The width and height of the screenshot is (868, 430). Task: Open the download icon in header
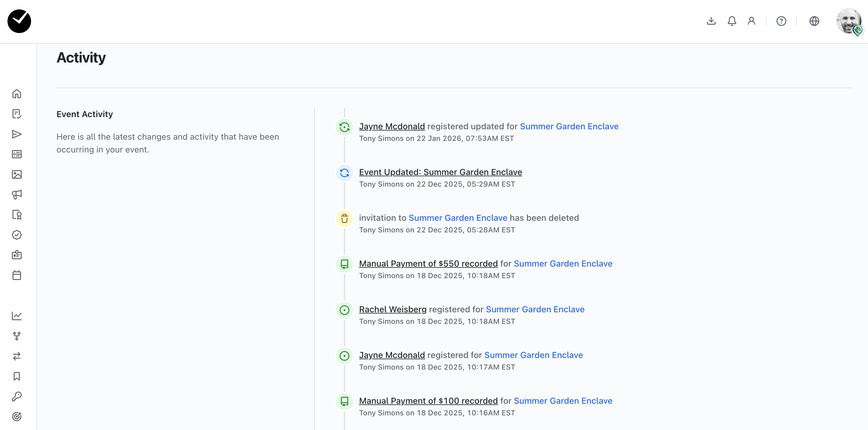pos(711,21)
